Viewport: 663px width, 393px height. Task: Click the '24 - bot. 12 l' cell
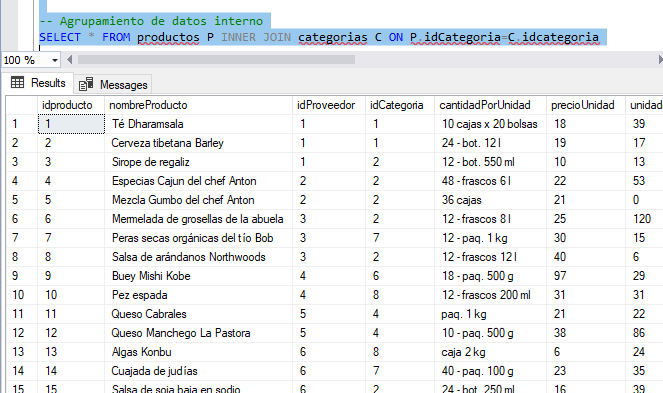pos(490,143)
